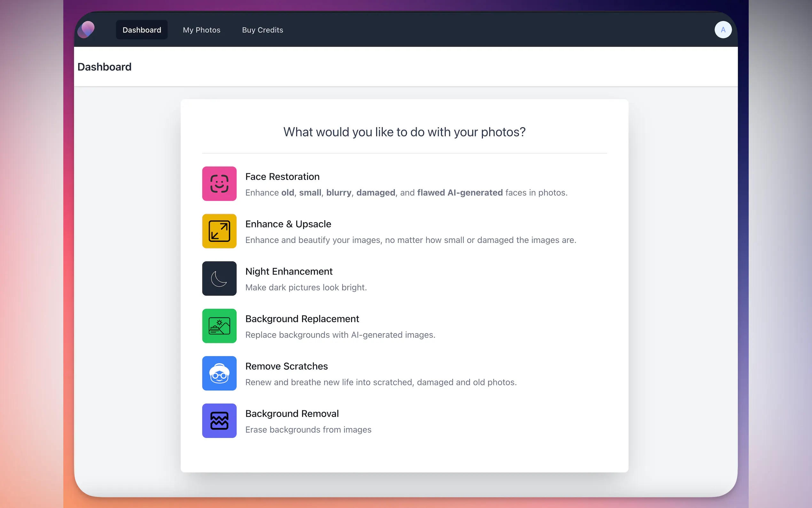Go to the Buy Credits page
Viewport: 812px width, 508px height.
click(262, 30)
